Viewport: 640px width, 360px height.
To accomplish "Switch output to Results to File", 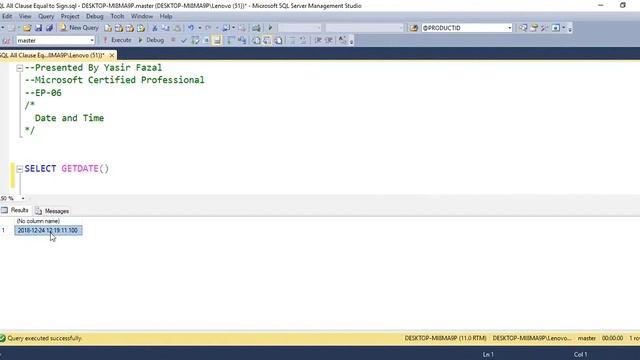I will [278, 40].
